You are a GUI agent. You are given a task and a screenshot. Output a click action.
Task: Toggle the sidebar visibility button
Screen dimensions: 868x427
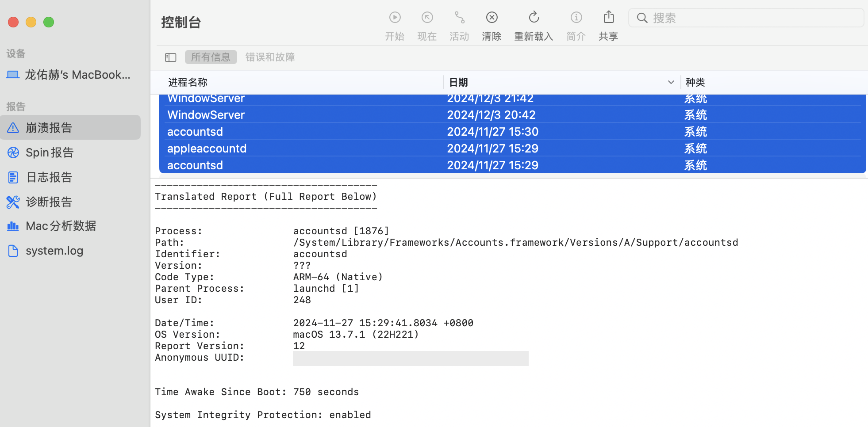coord(171,57)
